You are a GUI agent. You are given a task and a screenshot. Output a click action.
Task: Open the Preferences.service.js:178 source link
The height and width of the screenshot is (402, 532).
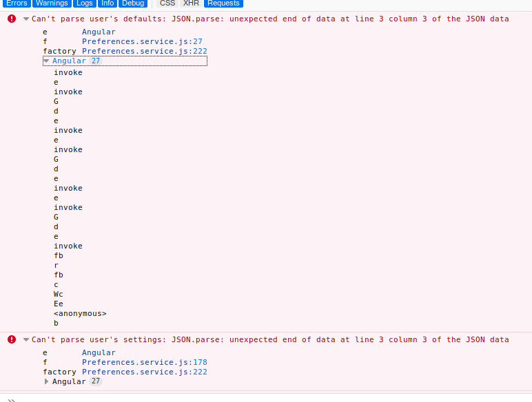[144, 362]
